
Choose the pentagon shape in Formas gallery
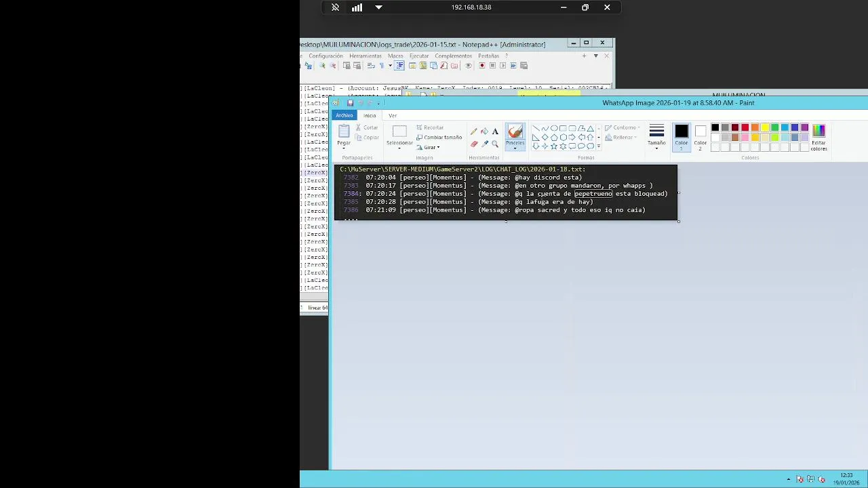click(x=554, y=137)
